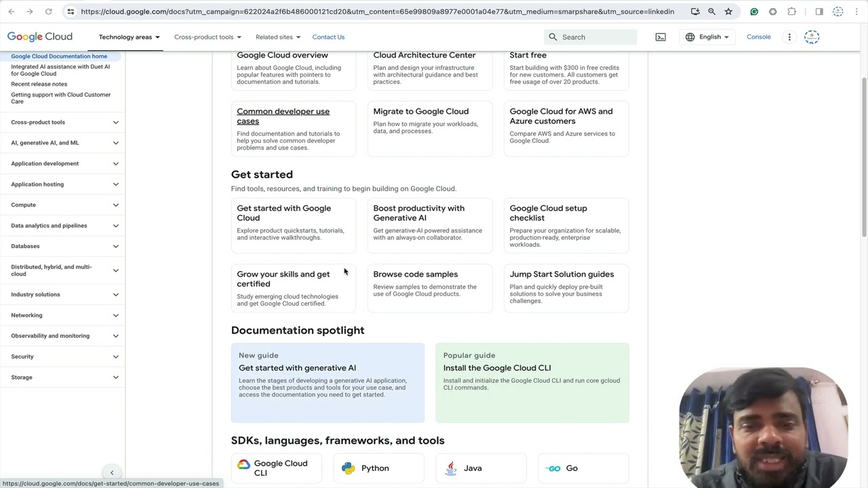The height and width of the screenshot is (488, 868).
Task: Open Get started with generative AI guide
Action: pos(328,383)
